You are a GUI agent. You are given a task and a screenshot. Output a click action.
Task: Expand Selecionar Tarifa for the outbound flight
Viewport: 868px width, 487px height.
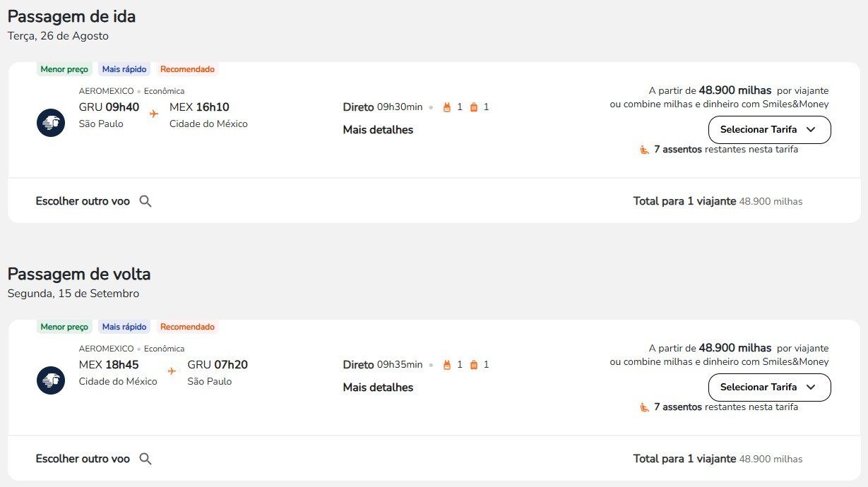pos(769,130)
